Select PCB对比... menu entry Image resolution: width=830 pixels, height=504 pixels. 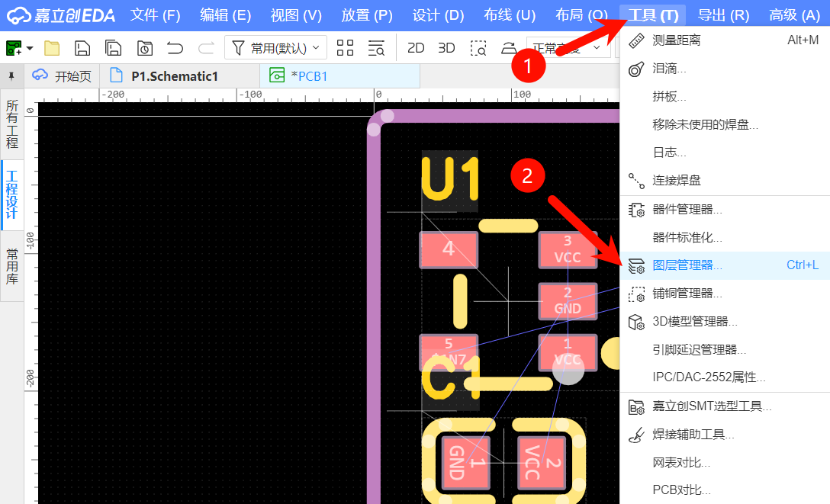[x=725, y=490]
